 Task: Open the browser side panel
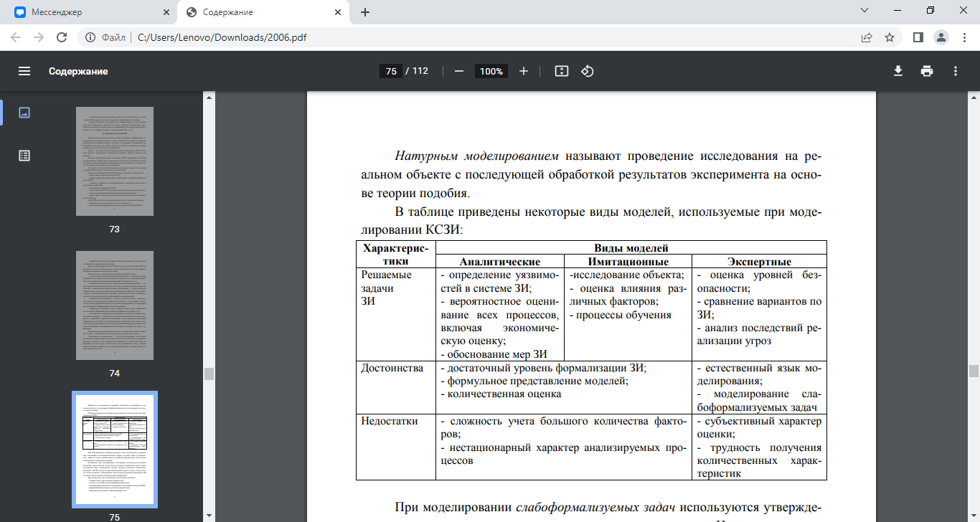pos(918,37)
